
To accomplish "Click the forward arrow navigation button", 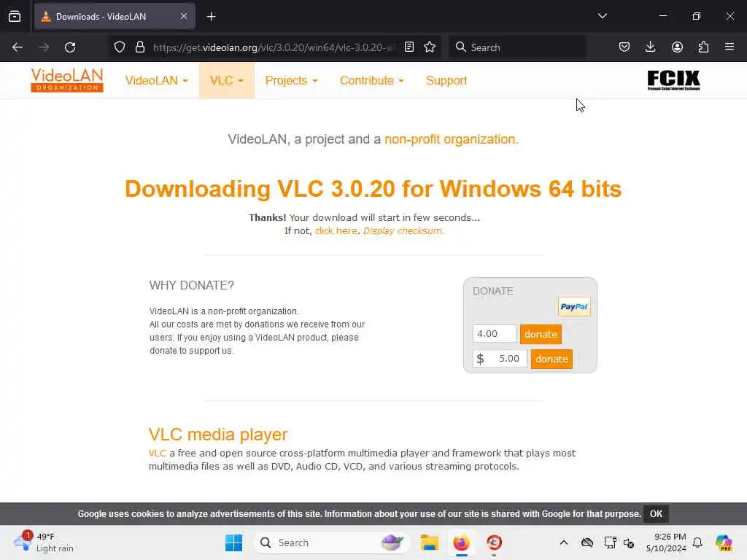I will (x=44, y=47).
